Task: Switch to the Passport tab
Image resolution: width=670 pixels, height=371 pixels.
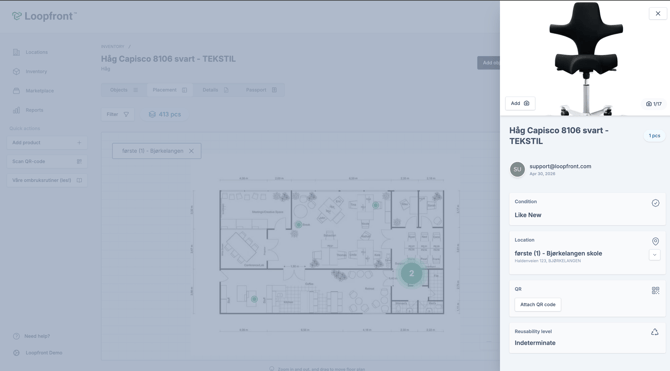Action: (261, 90)
